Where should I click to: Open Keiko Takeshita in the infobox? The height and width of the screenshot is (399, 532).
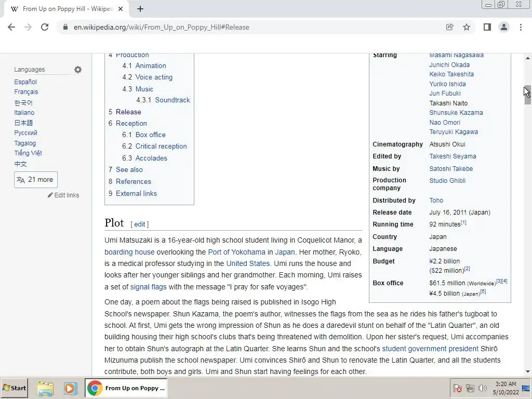pos(451,74)
